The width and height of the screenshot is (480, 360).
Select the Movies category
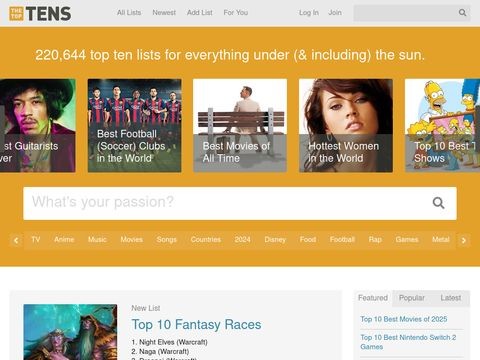point(132,240)
